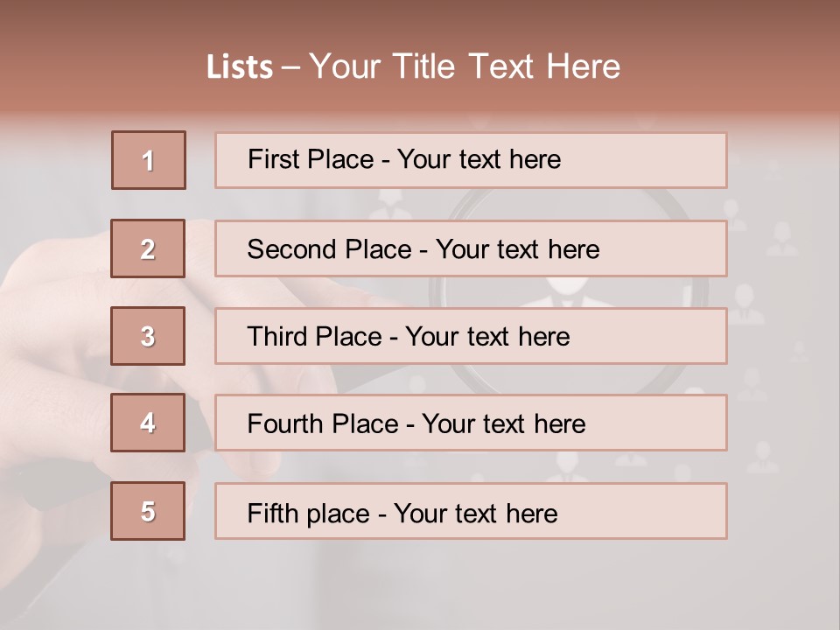The image size is (840, 630).
Task: Click the First Place text bar
Action: 471,160
